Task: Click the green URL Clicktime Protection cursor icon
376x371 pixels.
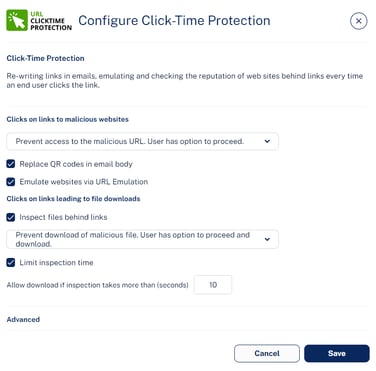Action: (17, 20)
